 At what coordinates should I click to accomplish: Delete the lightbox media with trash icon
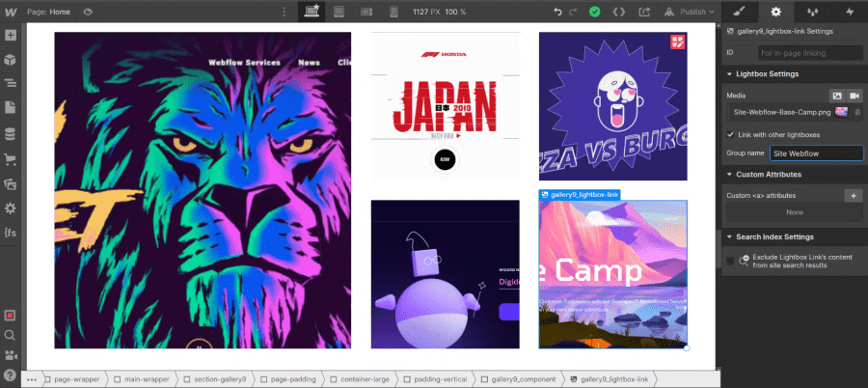[x=857, y=112]
